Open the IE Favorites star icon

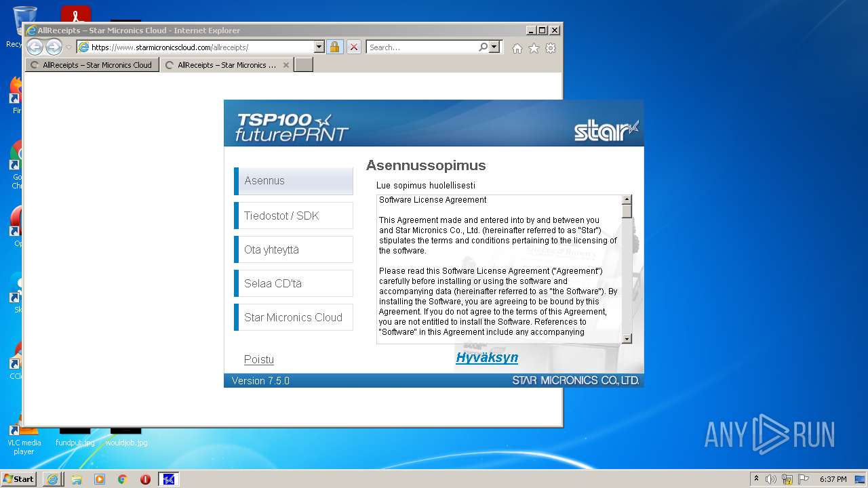pos(534,48)
